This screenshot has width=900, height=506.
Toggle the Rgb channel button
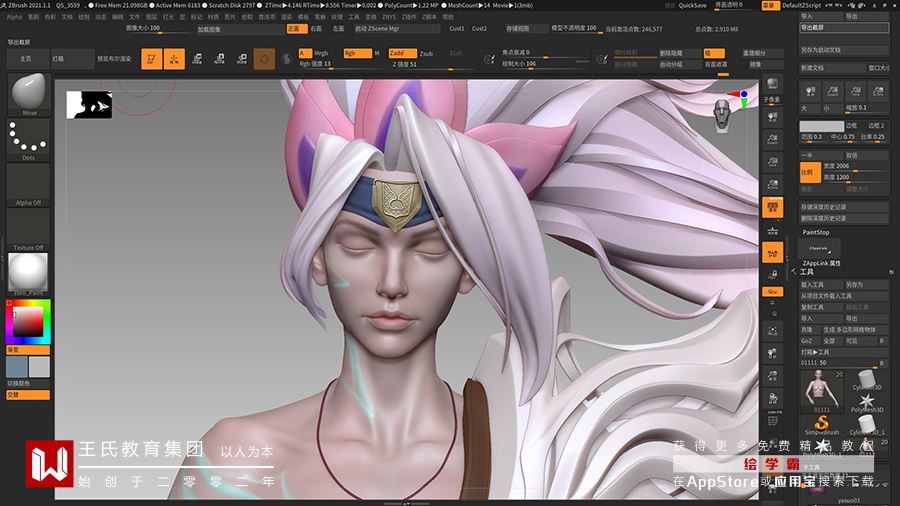click(x=356, y=52)
